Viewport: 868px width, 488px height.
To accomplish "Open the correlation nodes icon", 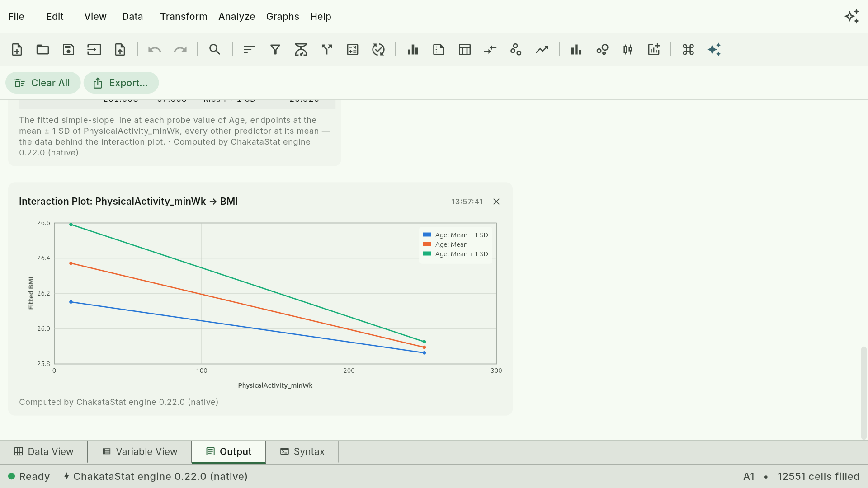I will pyautogui.click(x=516, y=50).
